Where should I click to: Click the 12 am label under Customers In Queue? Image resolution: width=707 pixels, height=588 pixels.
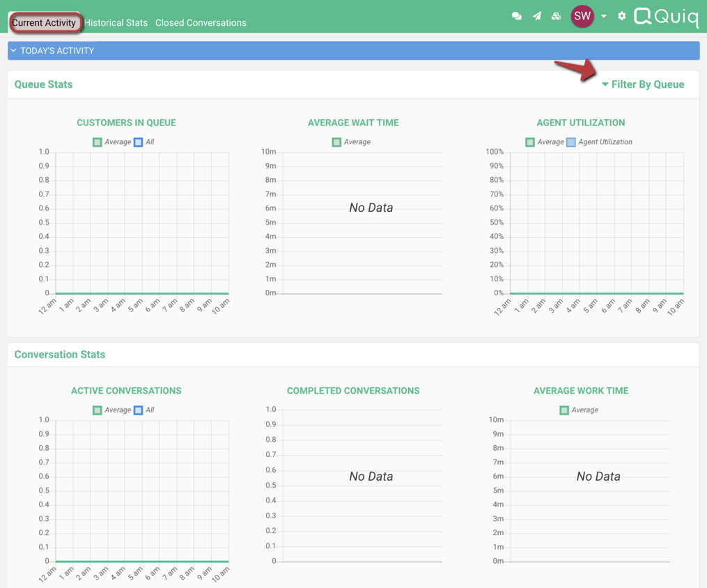47,306
